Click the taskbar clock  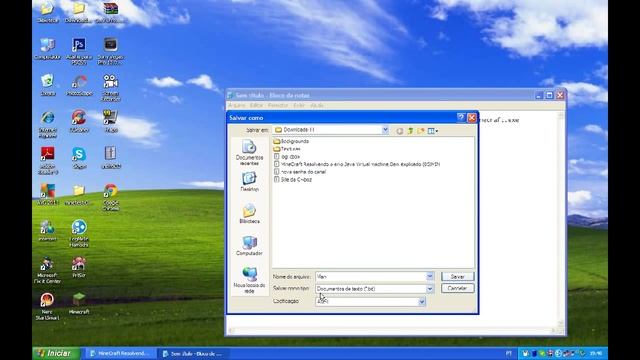pos(596,353)
